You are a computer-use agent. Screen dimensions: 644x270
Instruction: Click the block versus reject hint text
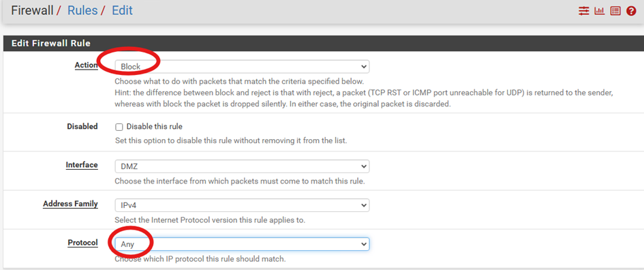click(x=364, y=99)
